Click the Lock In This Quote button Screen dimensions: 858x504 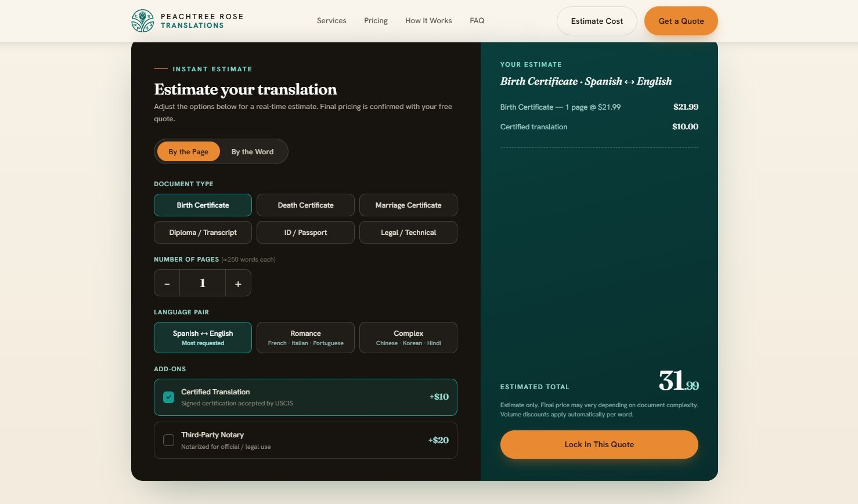tap(599, 444)
